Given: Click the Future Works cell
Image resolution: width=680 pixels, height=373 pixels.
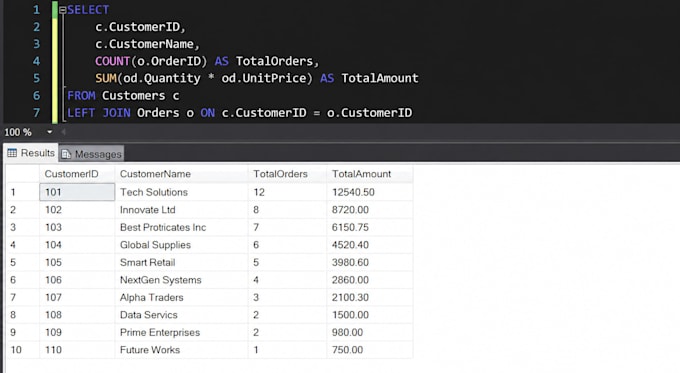Looking at the screenshot, I should click(x=181, y=350).
